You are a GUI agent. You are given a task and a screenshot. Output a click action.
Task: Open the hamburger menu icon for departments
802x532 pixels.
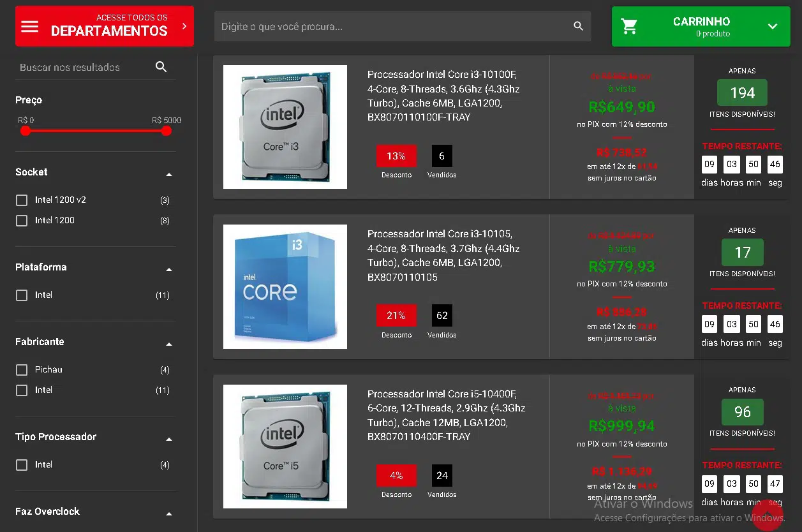click(30, 26)
